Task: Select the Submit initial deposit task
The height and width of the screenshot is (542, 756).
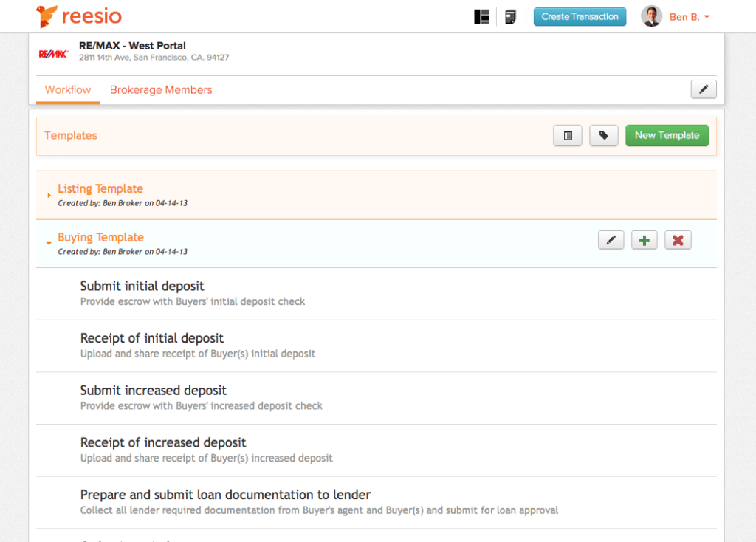Action: (142, 286)
